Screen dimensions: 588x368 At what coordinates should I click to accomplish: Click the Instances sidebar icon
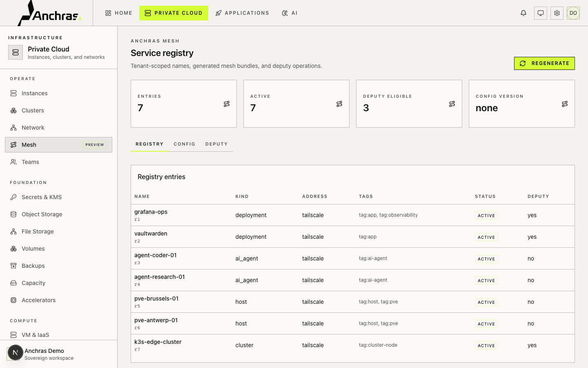click(13, 93)
